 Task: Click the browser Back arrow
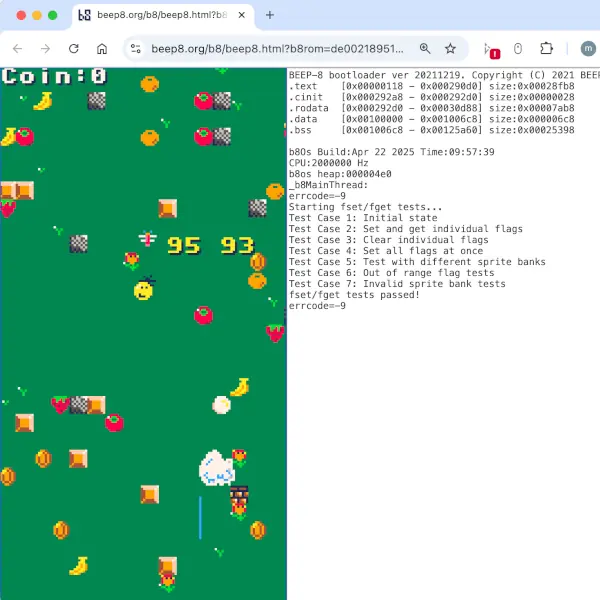[x=17, y=48]
